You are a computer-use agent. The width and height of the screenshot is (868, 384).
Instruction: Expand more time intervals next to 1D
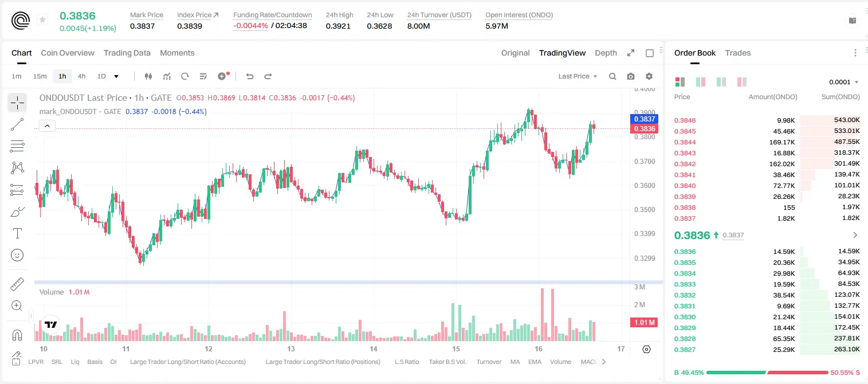[x=116, y=76]
